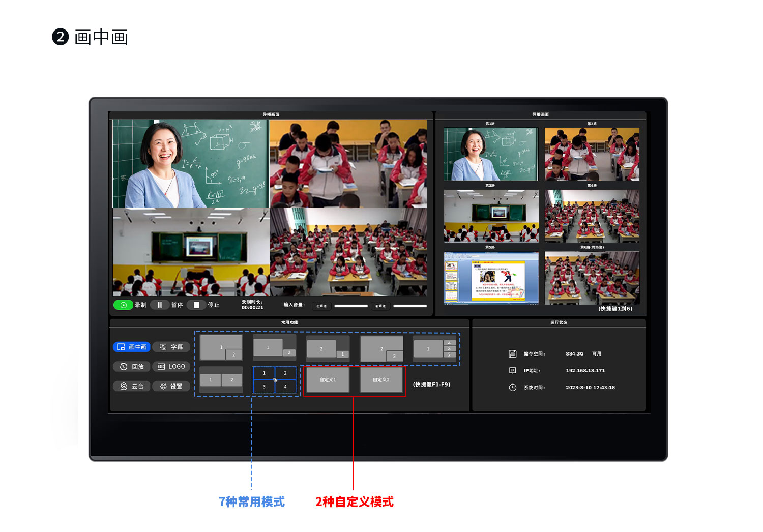Open the 云台 PTZ control function
Image resolution: width=763 pixels, height=532 pixels.
click(132, 386)
